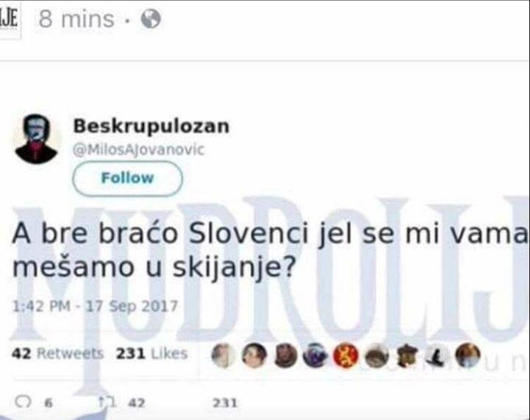This screenshot has height=420, width=530.
Task: Click the reply speech bubble icon
Action: 23,402
